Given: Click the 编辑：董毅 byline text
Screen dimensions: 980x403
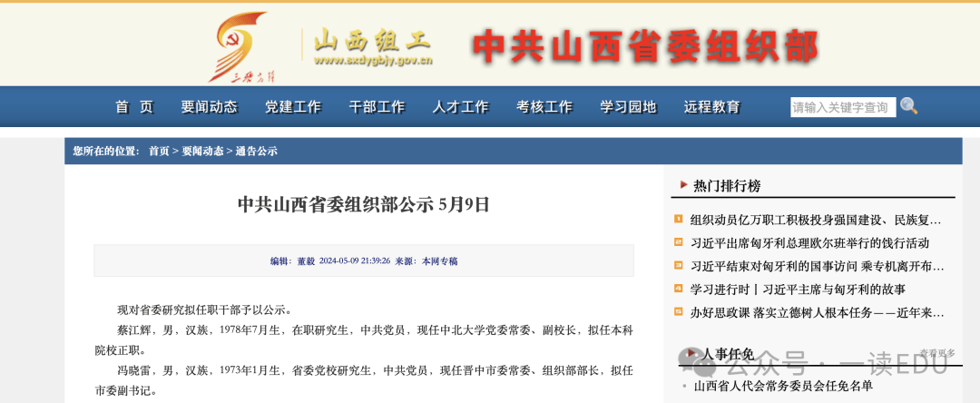Looking at the screenshot, I should click(x=292, y=261).
